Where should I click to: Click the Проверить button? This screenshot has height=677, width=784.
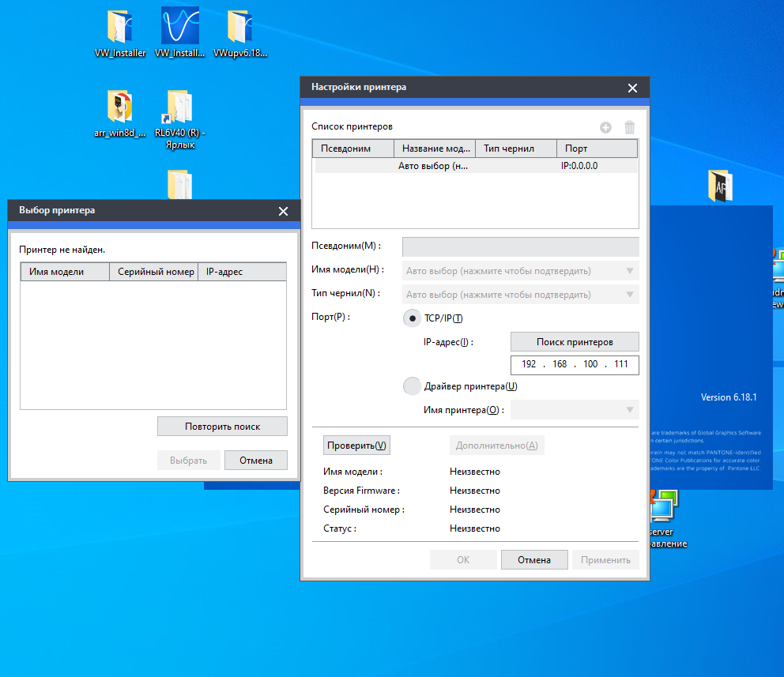(356, 446)
